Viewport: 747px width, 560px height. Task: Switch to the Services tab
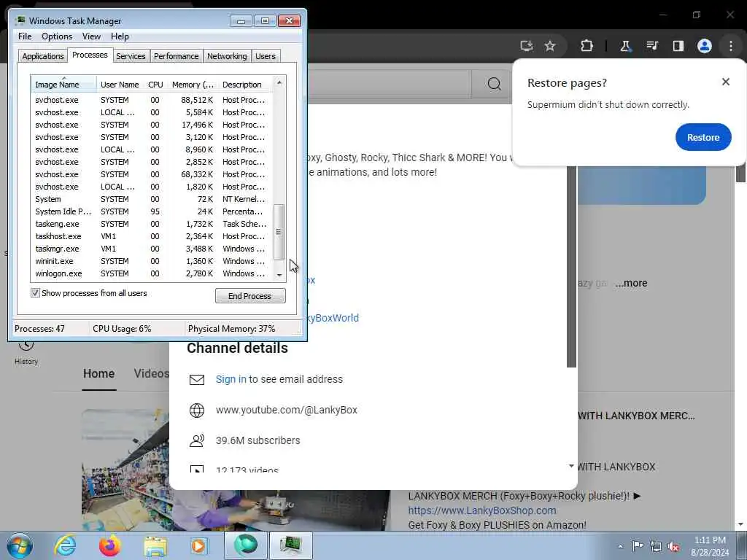(131, 56)
